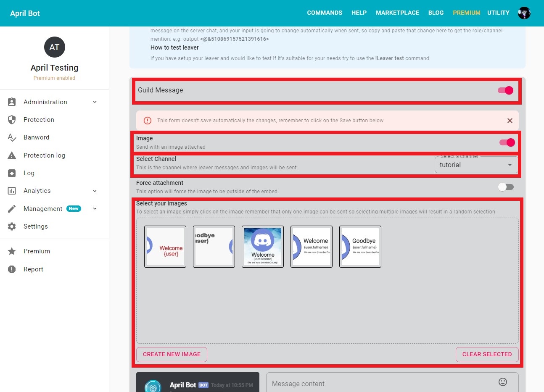Click the Administration clipboard icon
This screenshot has height=392, width=544.
(12, 102)
